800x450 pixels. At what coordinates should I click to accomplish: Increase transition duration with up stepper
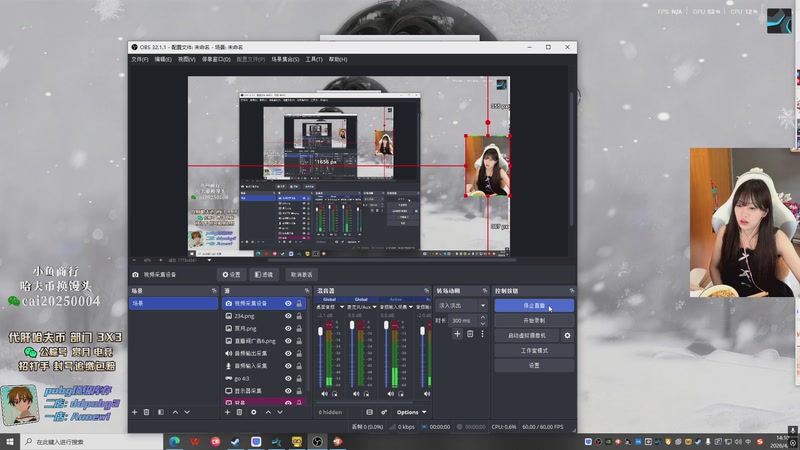483,318
